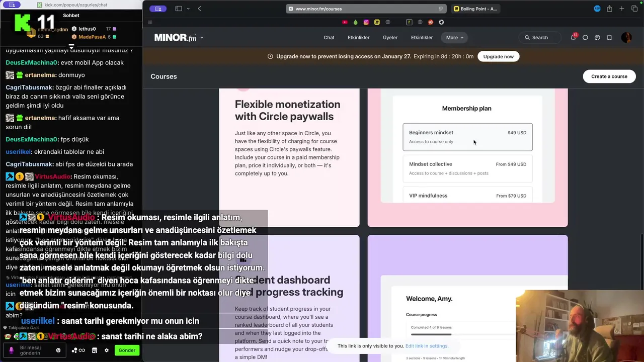Open the Chat nav item

(329, 38)
